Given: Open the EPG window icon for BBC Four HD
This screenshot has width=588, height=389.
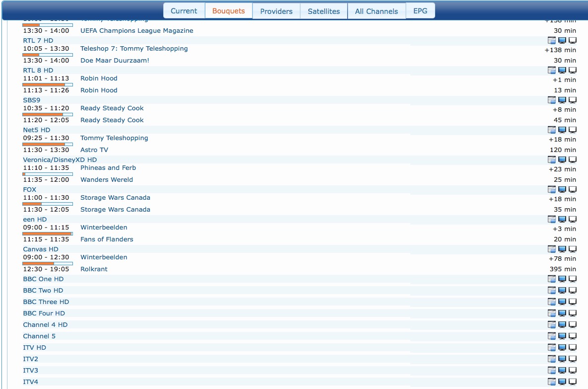Looking at the screenshot, I should tap(552, 313).
